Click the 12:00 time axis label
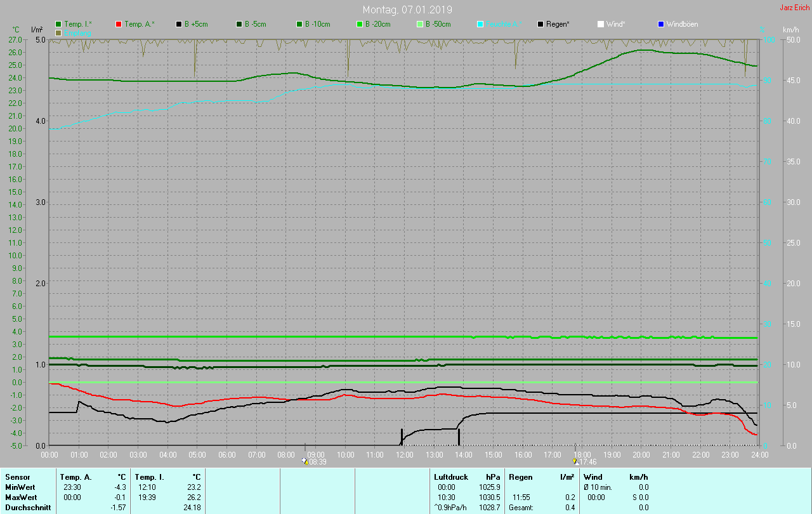The height and width of the screenshot is (514, 812). [405, 455]
